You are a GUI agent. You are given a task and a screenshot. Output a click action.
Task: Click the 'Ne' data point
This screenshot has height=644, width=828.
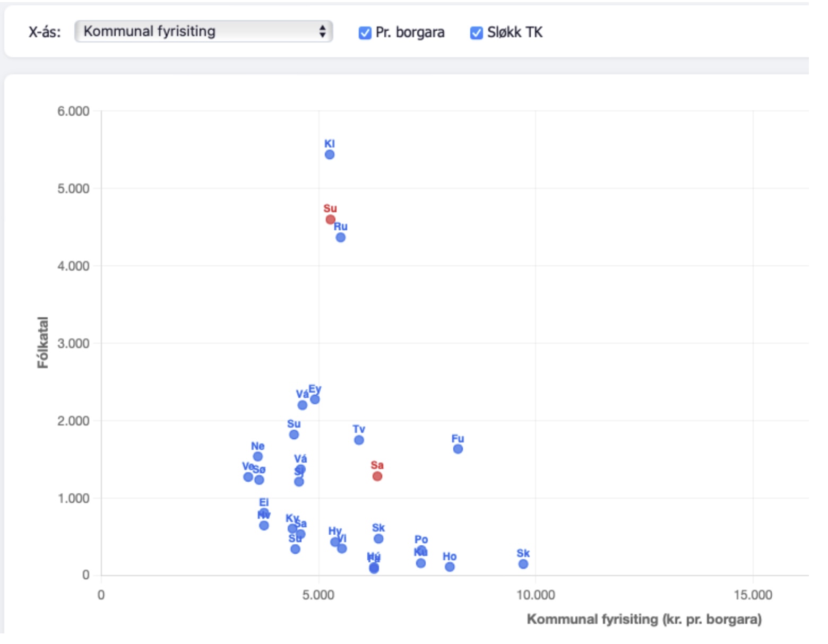pos(257,457)
